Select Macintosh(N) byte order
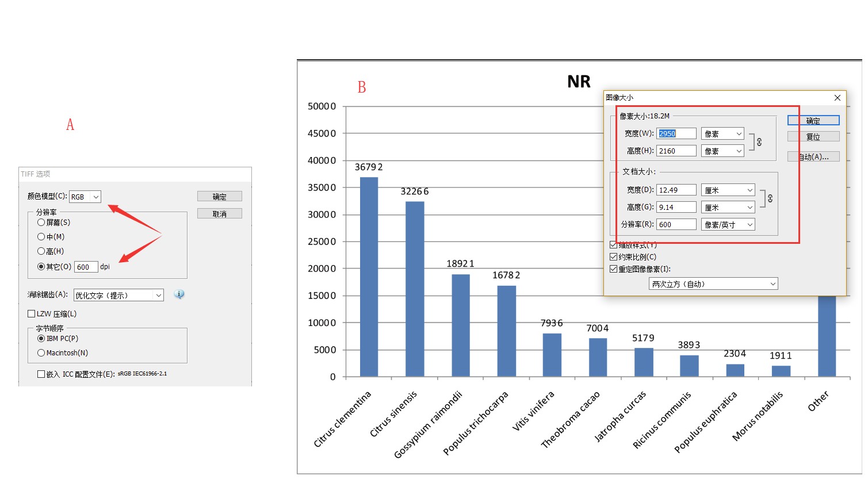 click(41, 353)
